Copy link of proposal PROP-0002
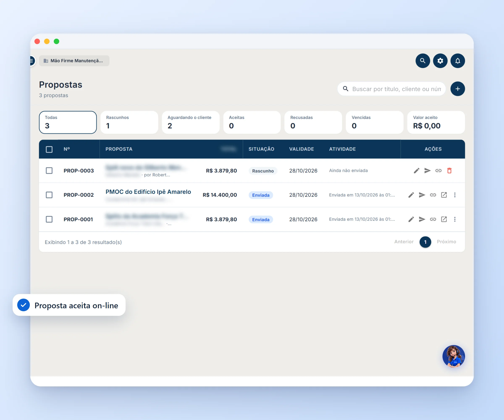Screen dimensions: 504x420 click(433, 195)
